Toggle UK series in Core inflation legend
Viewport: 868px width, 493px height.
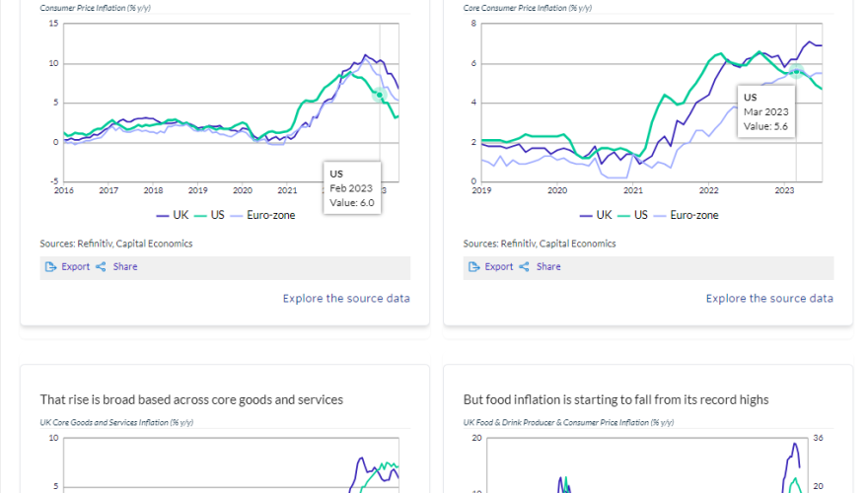(x=598, y=215)
